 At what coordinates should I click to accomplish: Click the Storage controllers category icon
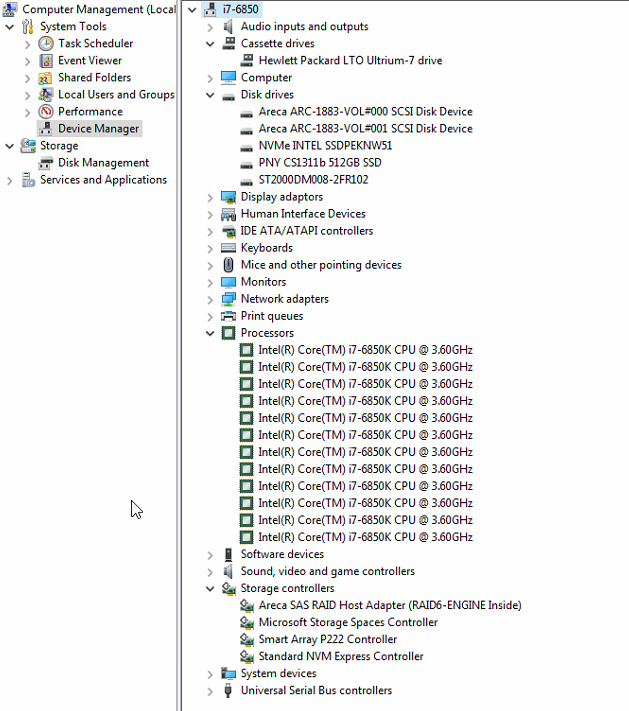click(229, 588)
